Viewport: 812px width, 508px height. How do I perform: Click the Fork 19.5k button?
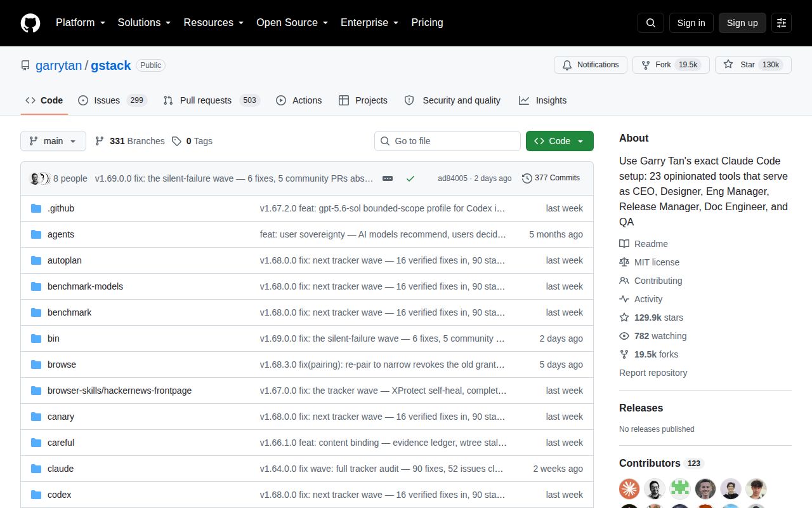pyautogui.click(x=671, y=65)
